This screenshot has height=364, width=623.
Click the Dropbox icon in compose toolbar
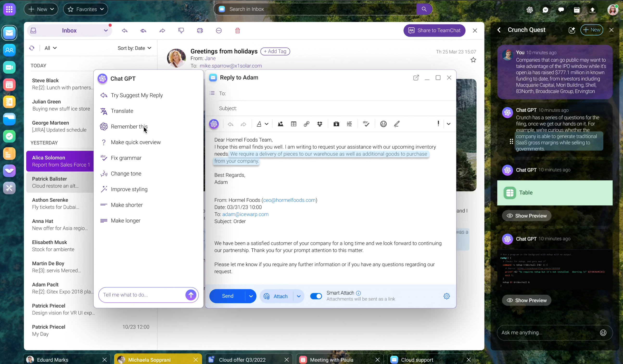coord(320,124)
